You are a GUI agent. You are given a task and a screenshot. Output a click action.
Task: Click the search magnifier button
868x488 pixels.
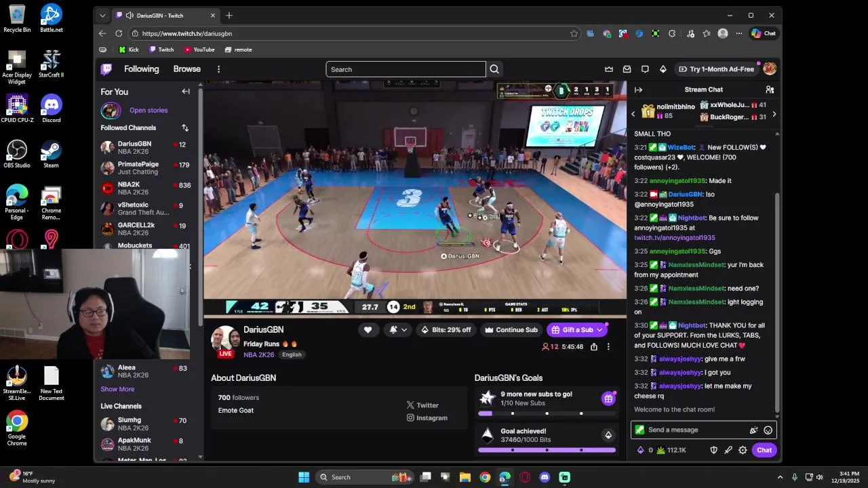click(494, 69)
